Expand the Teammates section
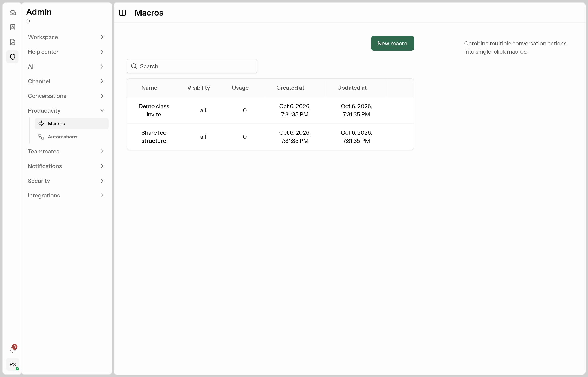Screen dimensions: 588x377 tap(66, 151)
